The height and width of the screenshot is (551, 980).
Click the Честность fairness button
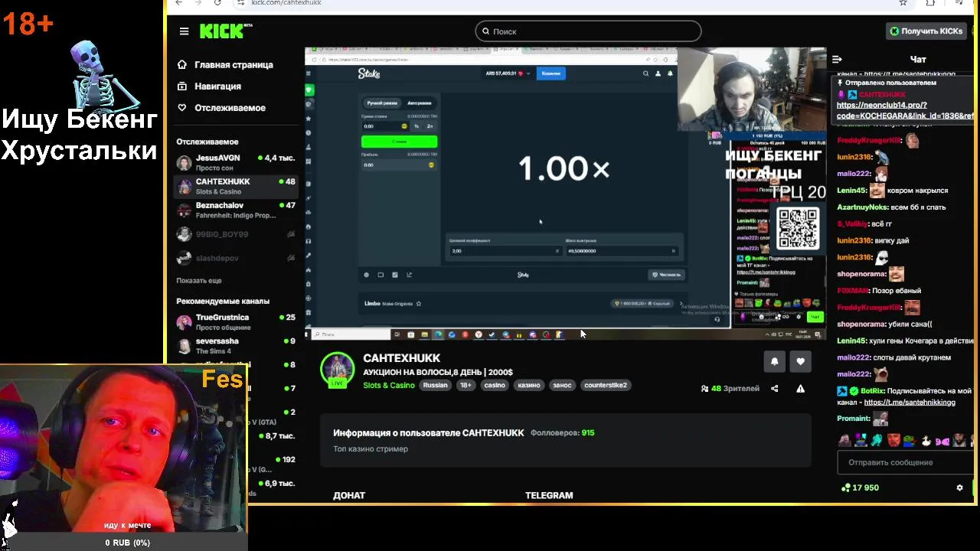coord(665,275)
